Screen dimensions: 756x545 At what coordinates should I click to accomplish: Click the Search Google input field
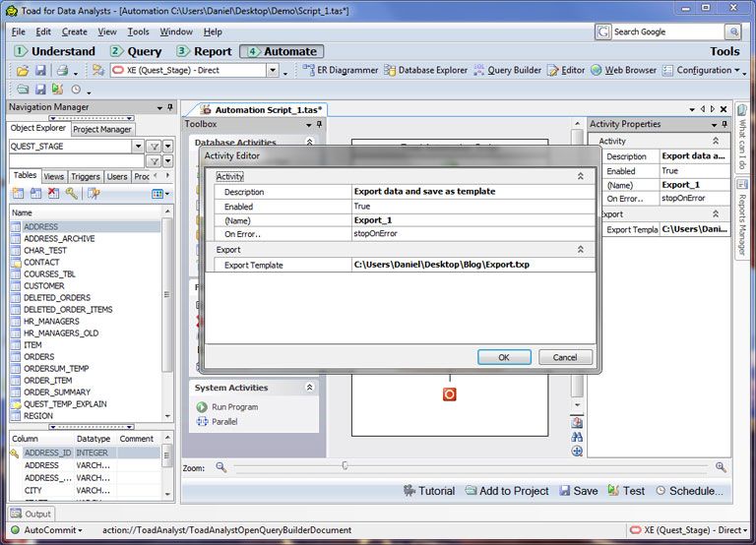tap(667, 31)
